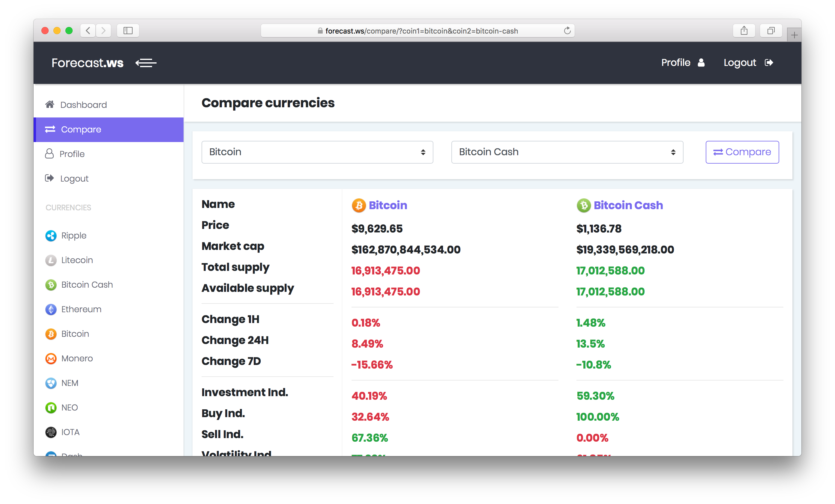
Task: Open Ripple from the currencies list
Action: [73, 236]
